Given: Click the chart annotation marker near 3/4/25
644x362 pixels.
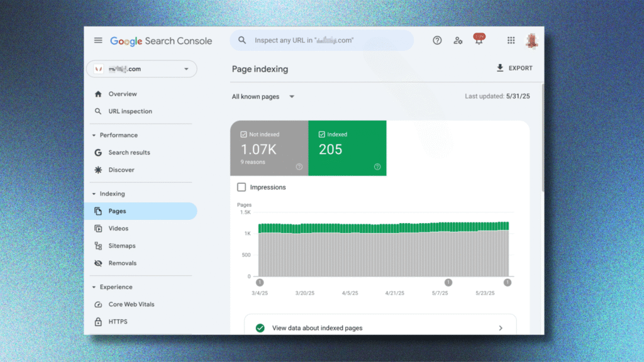Looking at the screenshot, I should [x=260, y=282].
